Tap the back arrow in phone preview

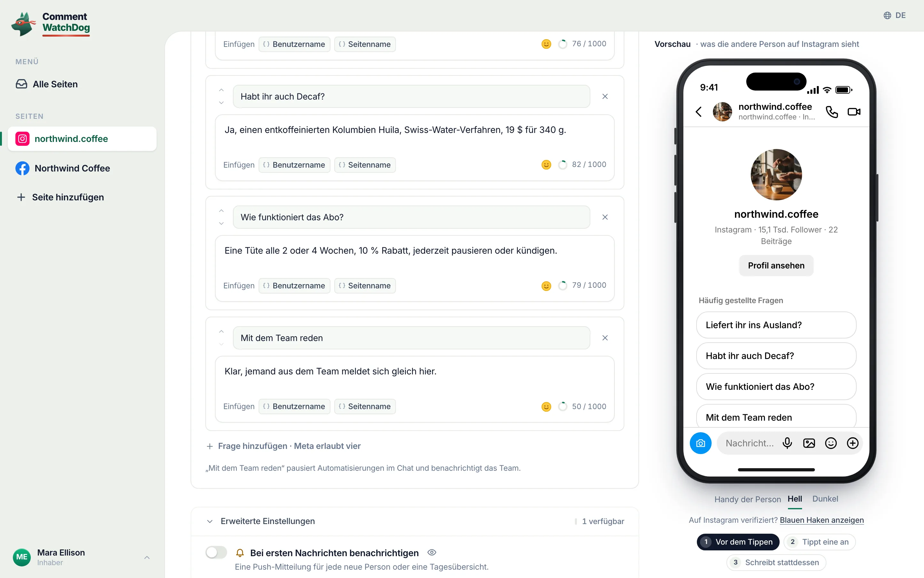click(699, 112)
